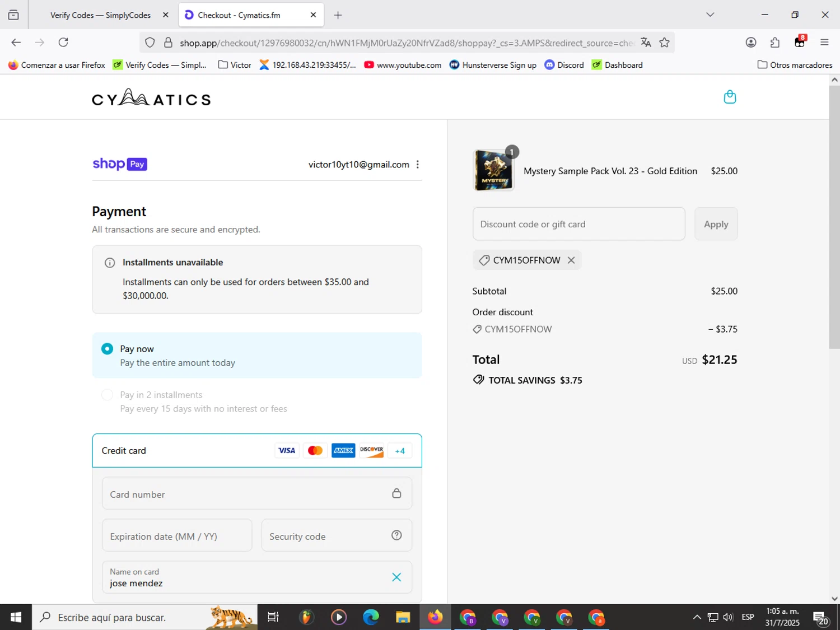Go back to the previous page

(16, 43)
